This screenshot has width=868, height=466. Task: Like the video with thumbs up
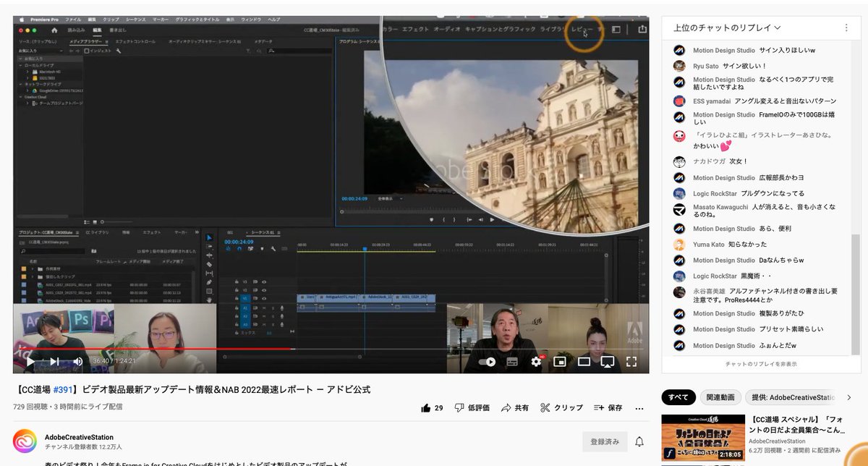432,407
